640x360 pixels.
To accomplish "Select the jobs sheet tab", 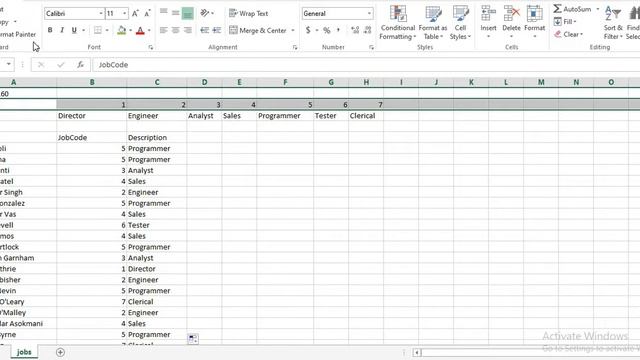I will click(x=24, y=352).
